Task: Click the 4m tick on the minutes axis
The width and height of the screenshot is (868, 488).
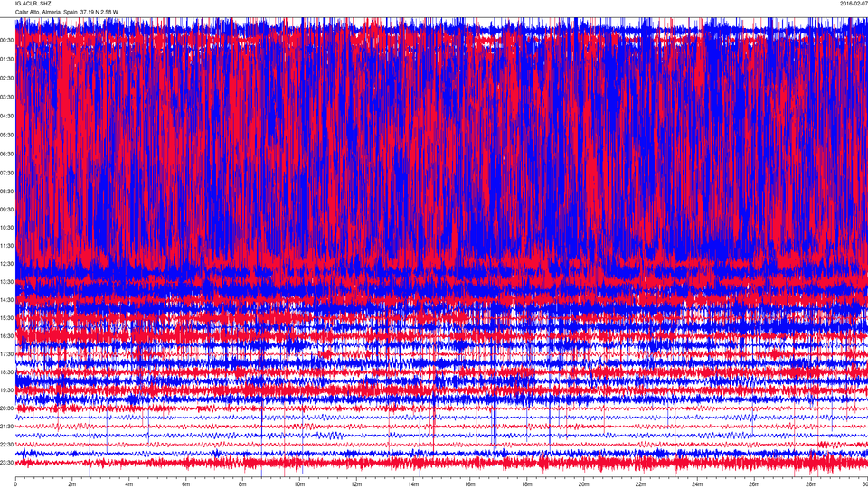Action: tap(129, 483)
